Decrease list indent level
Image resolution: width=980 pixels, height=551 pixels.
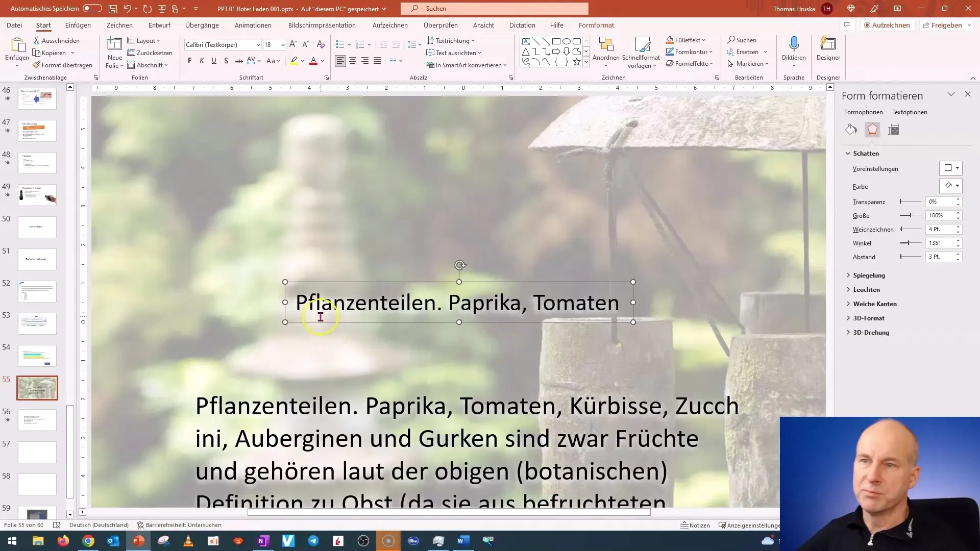[x=384, y=44]
